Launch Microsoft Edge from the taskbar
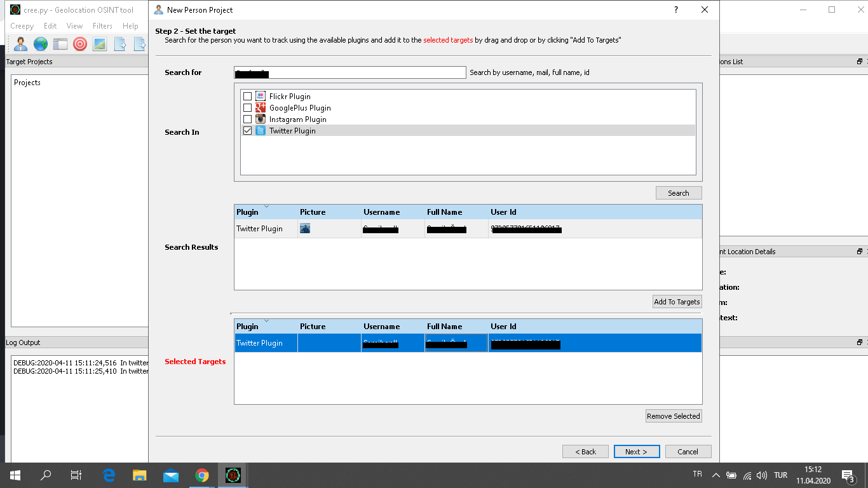Screen dimensions: 868x488 (109, 475)
